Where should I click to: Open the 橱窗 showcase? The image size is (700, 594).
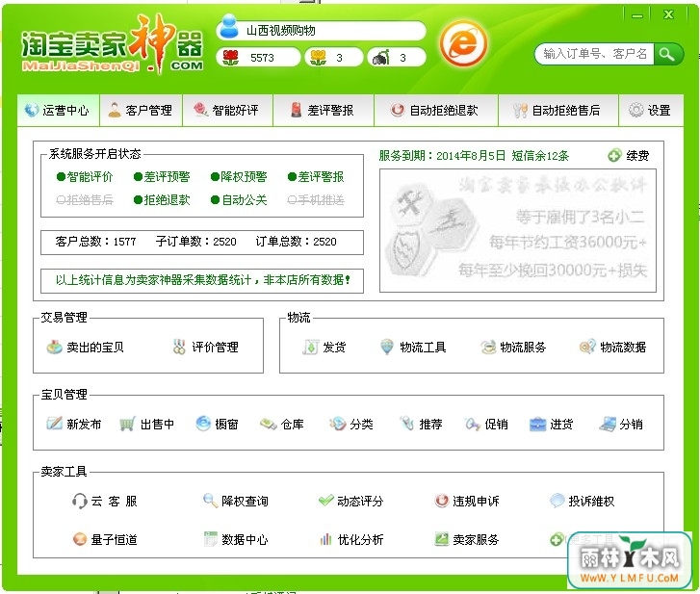pyautogui.click(x=217, y=424)
